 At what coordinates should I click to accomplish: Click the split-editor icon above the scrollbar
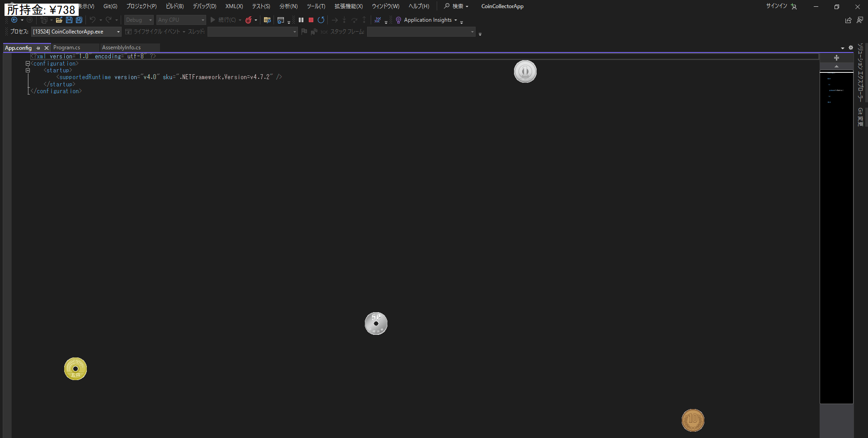click(x=836, y=58)
